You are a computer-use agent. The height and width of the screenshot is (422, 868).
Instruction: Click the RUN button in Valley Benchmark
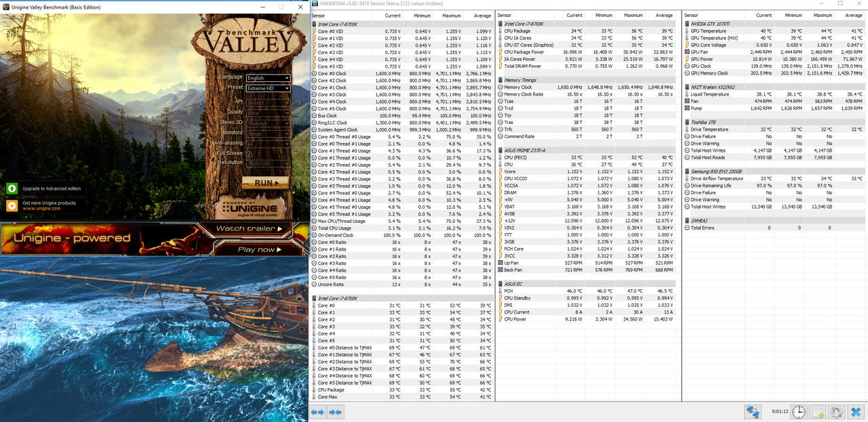[x=265, y=183]
